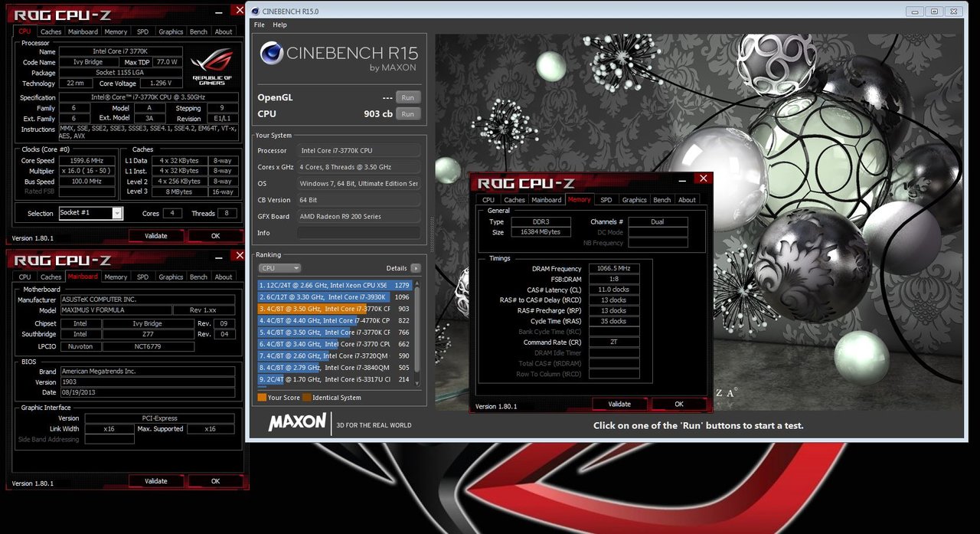980x534 pixels.
Task: Go to Graphics tab in CPU-Z timings window
Action: [x=634, y=199]
